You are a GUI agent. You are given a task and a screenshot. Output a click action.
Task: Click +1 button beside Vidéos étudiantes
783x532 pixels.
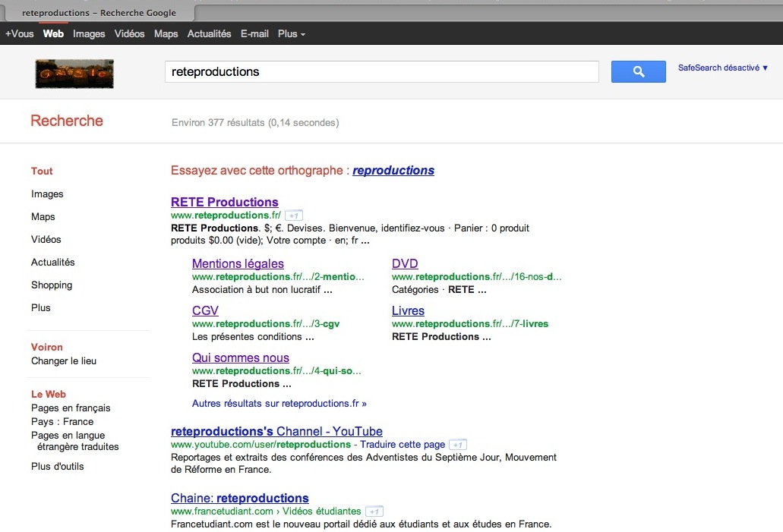374,512
